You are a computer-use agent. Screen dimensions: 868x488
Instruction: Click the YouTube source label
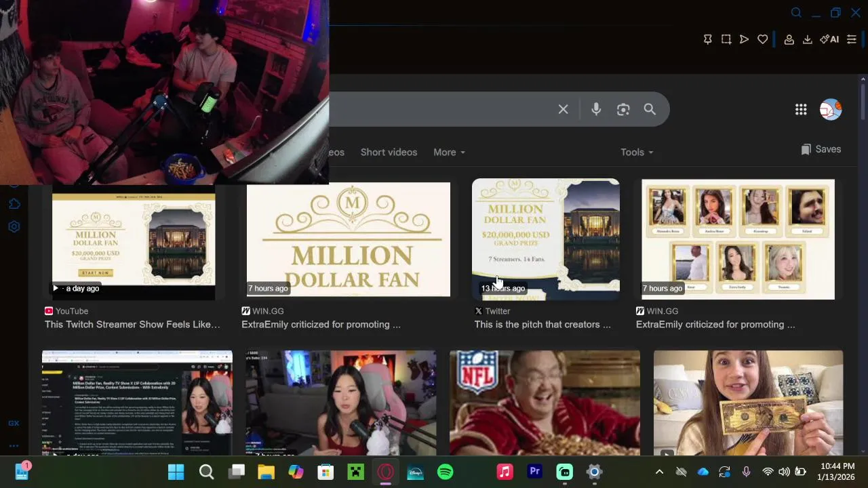coord(66,311)
